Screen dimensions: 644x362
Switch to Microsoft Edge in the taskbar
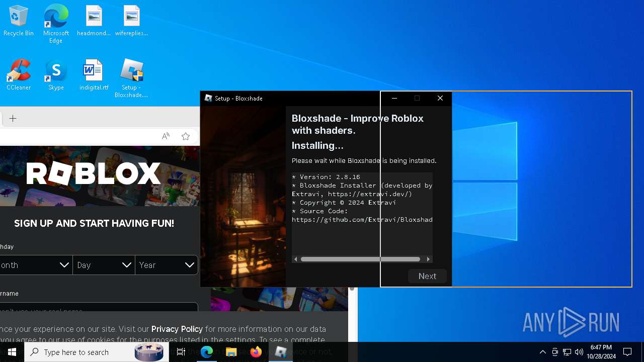pos(207,352)
